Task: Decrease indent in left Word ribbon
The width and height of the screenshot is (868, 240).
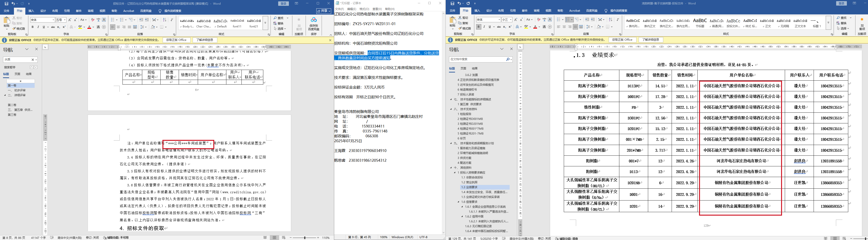Action: 141,20
